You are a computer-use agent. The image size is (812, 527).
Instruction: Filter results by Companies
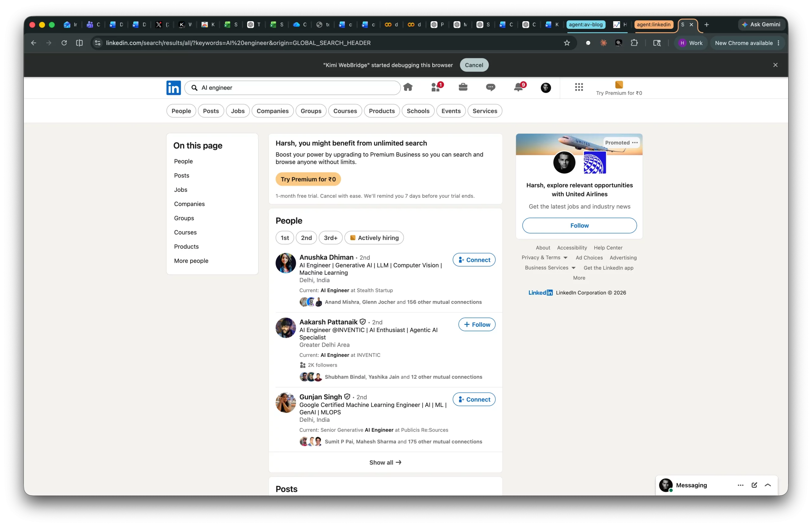[272, 111]
